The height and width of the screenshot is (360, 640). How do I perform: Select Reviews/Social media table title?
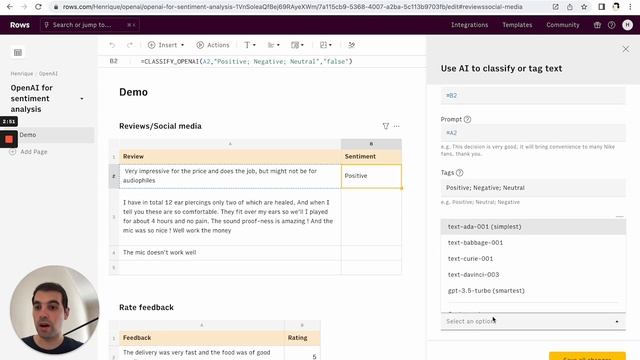[x=160, y=126]
